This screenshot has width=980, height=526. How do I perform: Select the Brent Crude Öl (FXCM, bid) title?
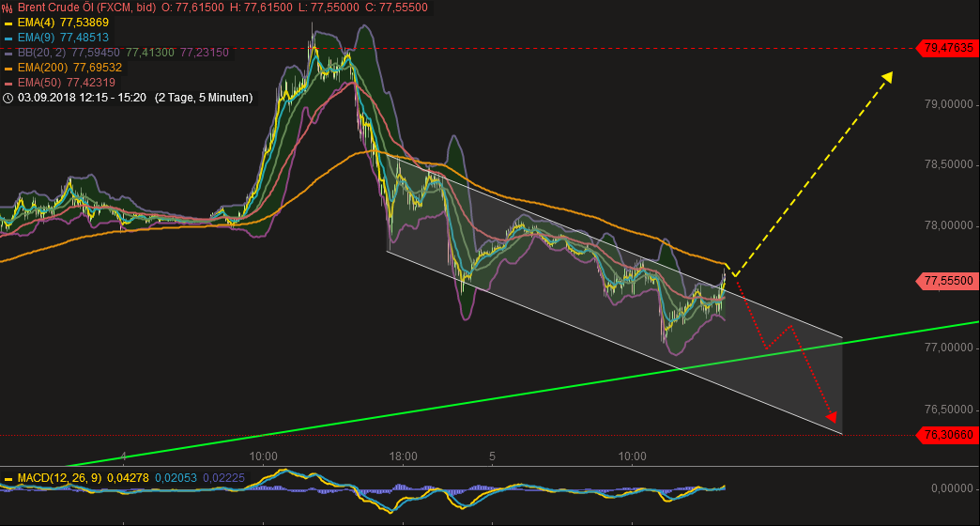click(x=87, y=8)
